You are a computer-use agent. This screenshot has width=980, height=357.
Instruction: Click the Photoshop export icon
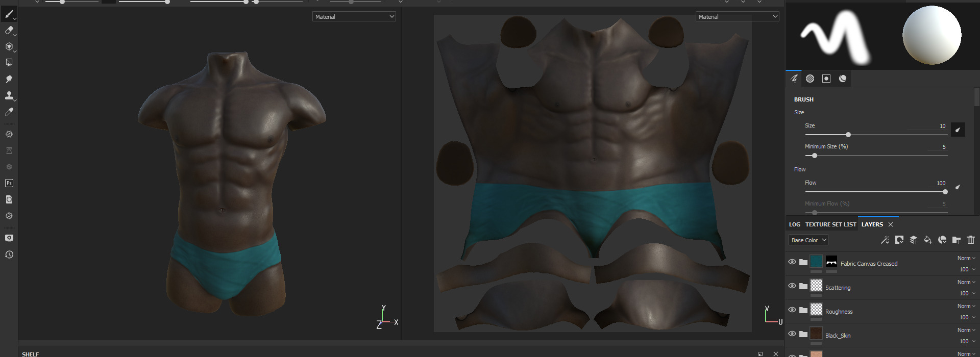pyautogui.click(x=9, y=183)
